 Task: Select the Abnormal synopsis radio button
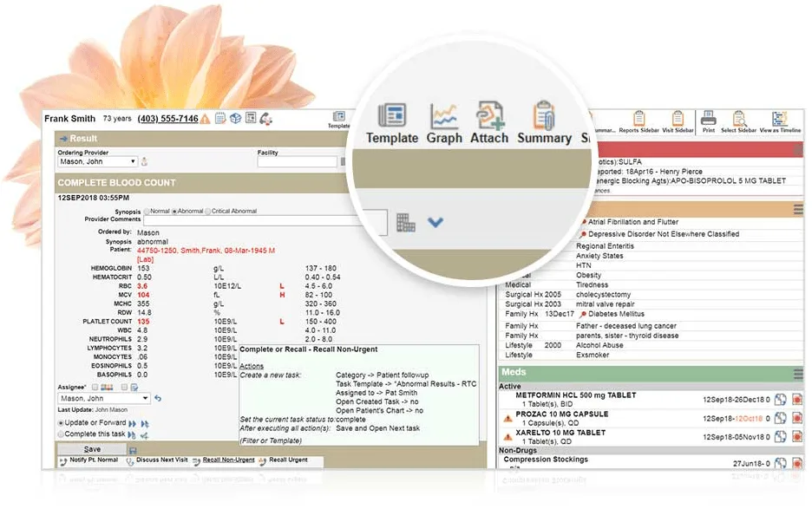click(x=175, y=210)
